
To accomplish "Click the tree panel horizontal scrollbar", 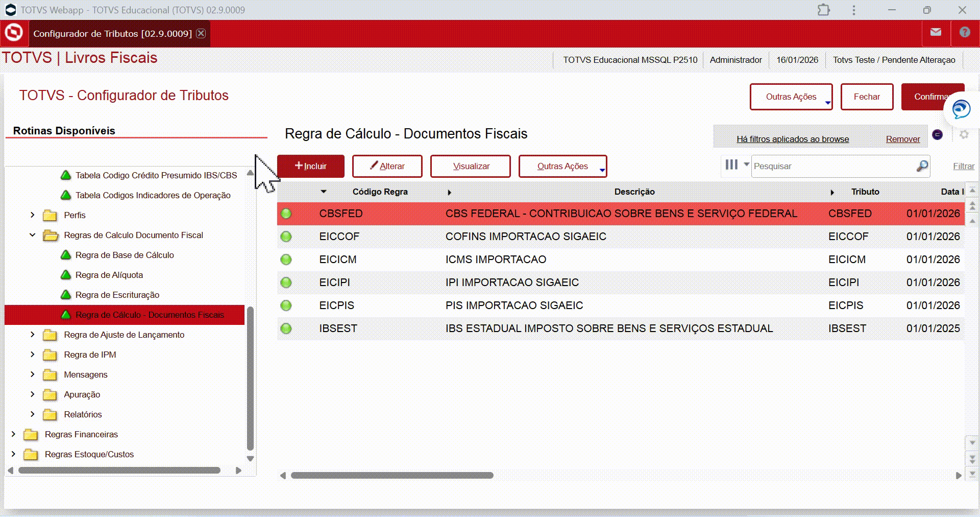I will point(119,471).
